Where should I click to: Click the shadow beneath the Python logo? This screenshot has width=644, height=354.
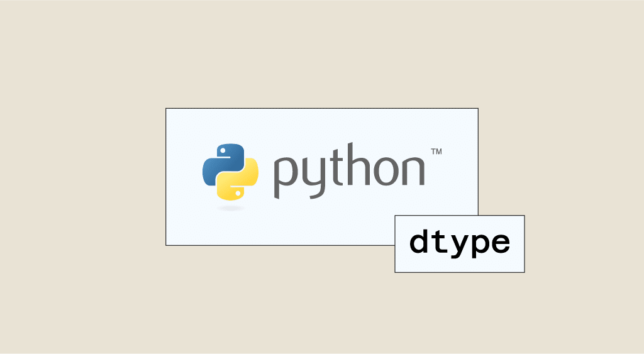point(231,208)
